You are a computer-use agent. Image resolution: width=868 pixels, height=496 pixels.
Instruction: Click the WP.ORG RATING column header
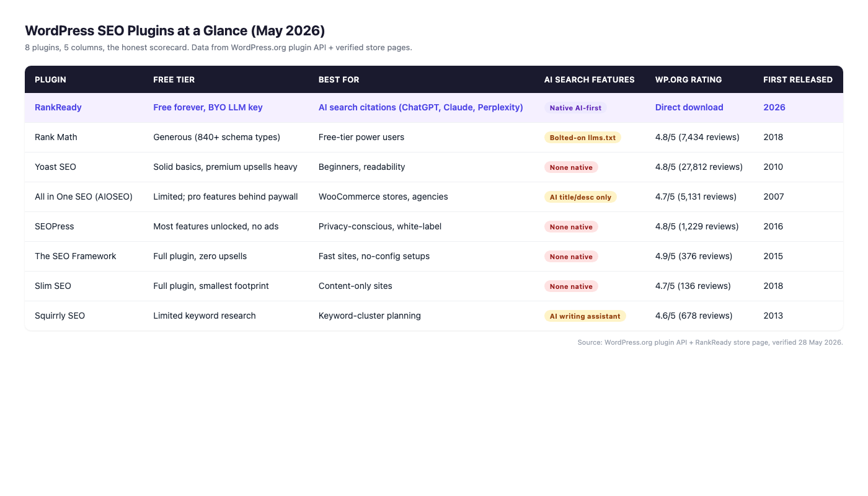coord(688,79)
